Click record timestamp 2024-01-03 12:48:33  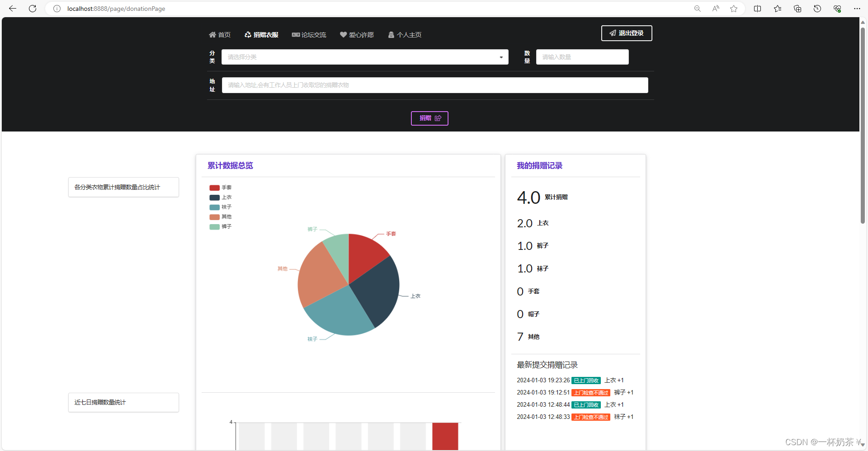(543, 417)
